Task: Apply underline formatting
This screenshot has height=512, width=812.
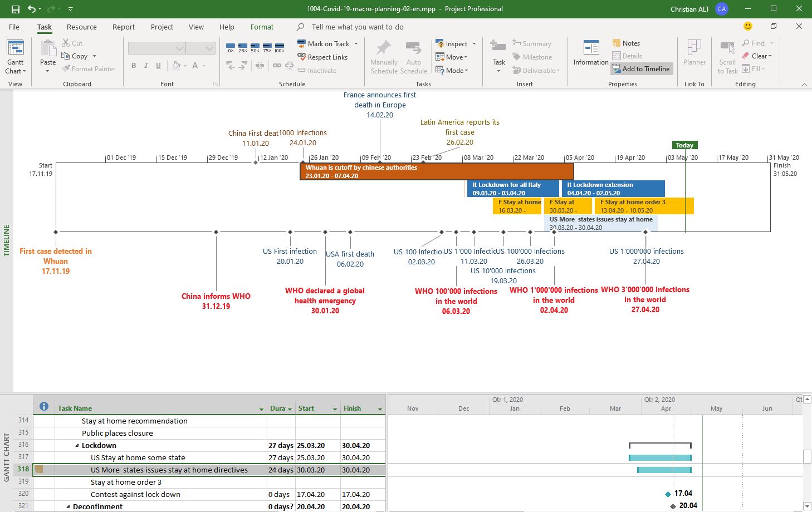Action: point(158,66)
